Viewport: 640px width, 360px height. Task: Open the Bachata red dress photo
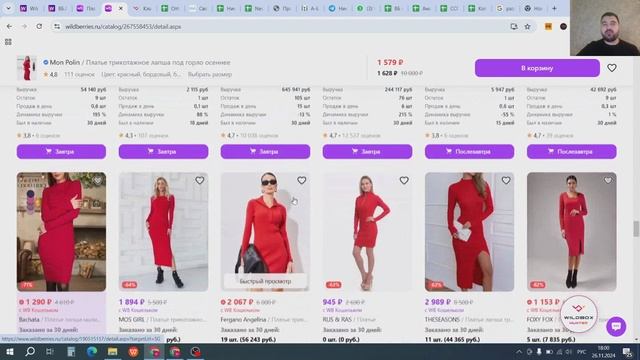61,232
